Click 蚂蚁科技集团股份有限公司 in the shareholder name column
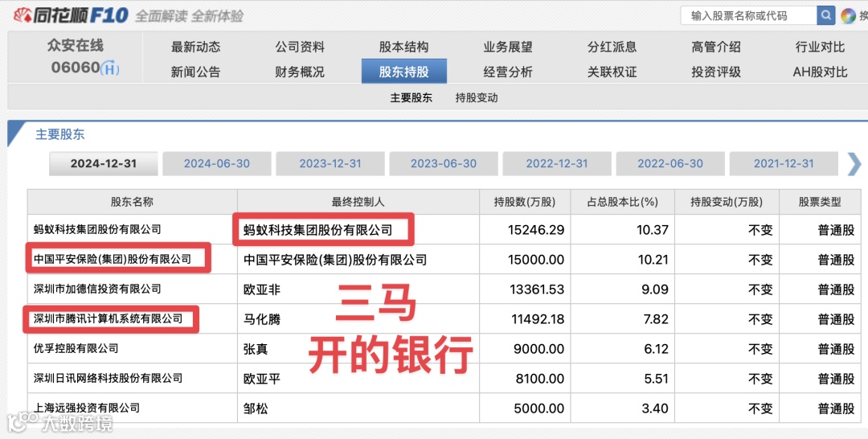Screen dimensions: 868x439 coord(97,229)
